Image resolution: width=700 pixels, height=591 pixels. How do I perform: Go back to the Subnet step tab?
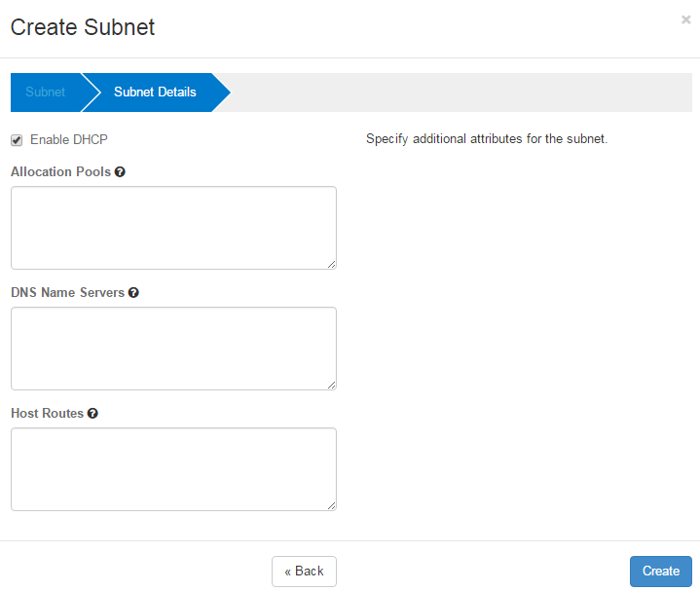tap(45, 92)
